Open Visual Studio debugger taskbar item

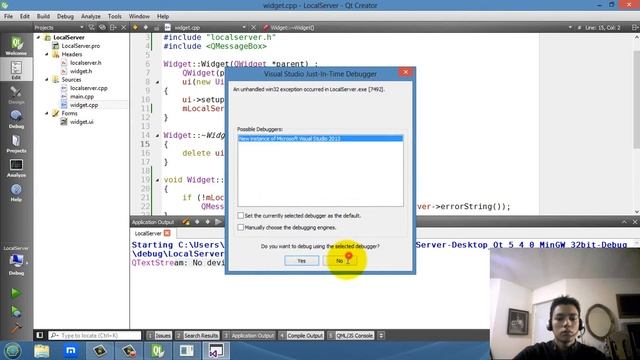click(x=216, y=351)
